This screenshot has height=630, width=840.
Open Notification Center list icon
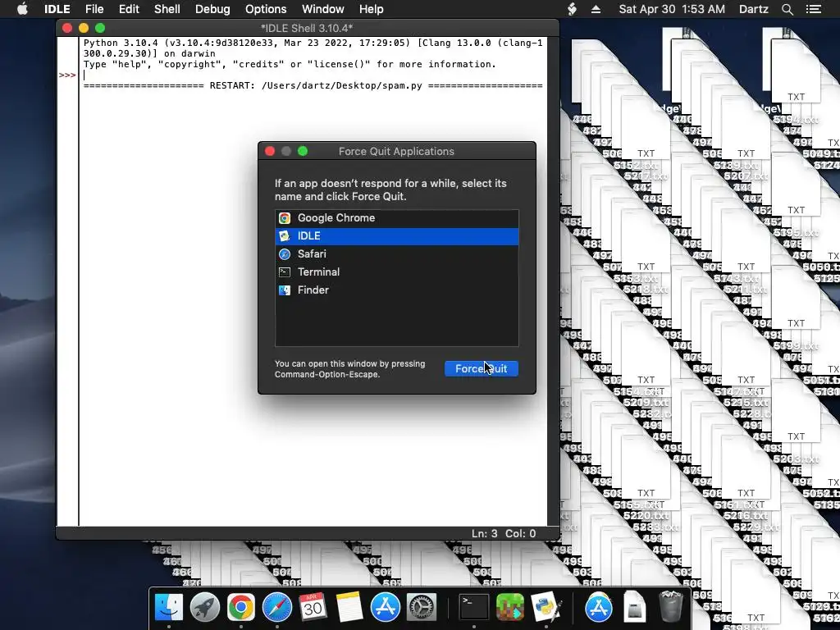coord(814,9)
